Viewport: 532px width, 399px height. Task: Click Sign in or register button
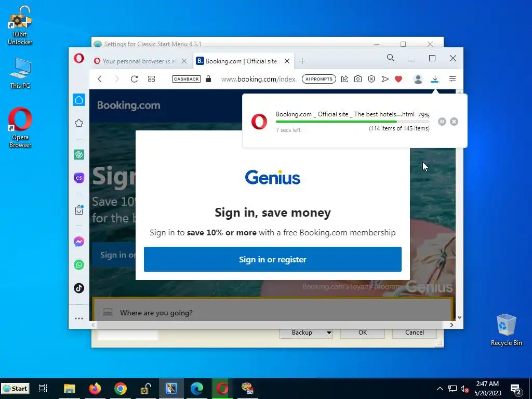pos(272,259)
